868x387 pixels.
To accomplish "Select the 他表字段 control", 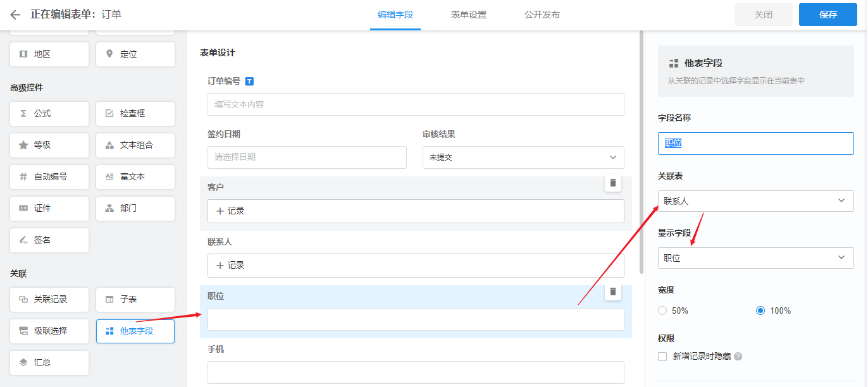I will 135,331.
